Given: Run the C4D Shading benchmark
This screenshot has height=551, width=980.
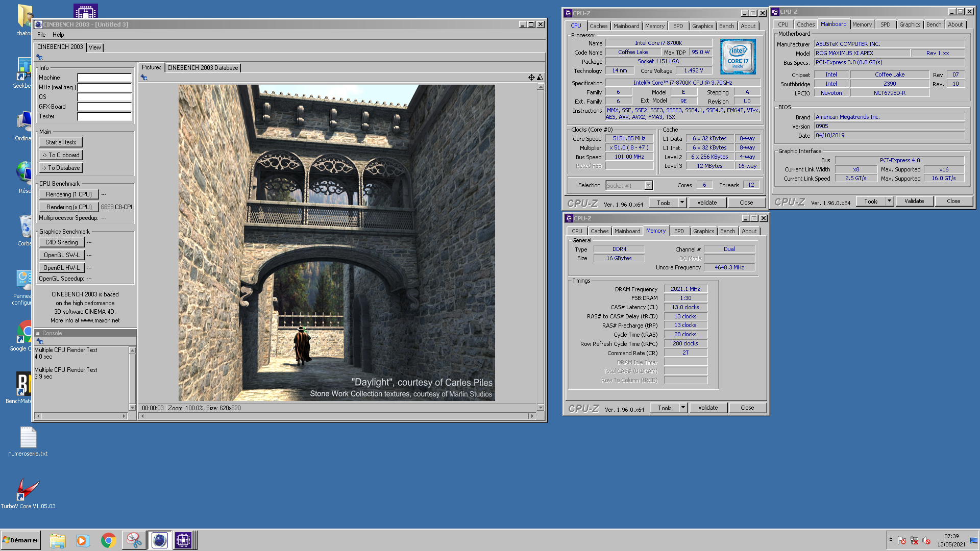Looking at the screenshot, I should [x=62, y=242].
